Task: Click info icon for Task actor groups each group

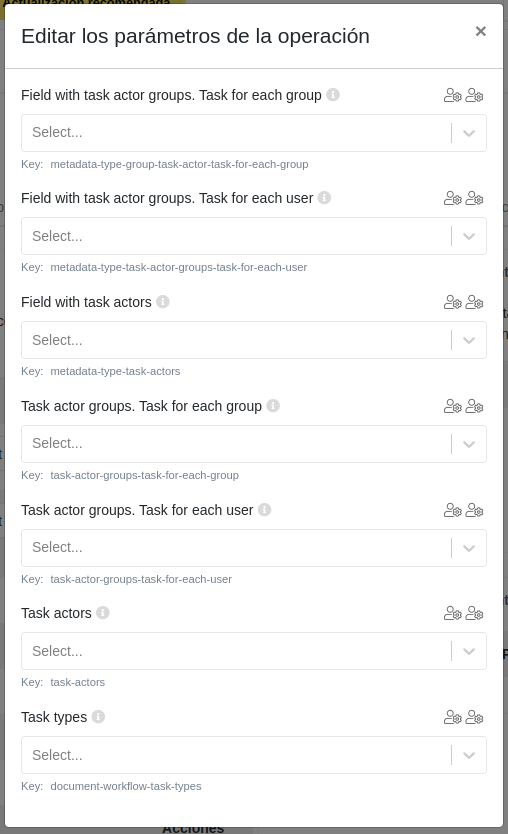Action: pyautogui.click(x=273, y=406)
